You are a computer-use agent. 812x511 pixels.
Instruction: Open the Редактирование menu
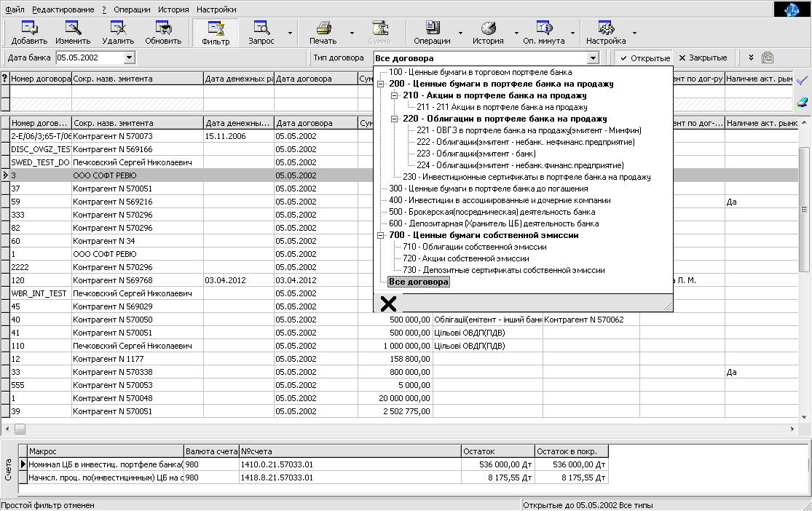pos(63,9)
